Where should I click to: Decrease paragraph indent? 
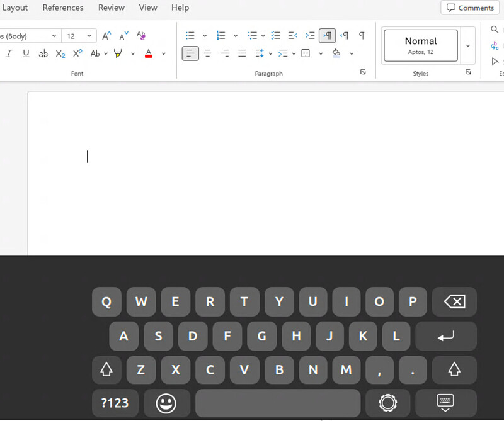click(x=293, y=35)
